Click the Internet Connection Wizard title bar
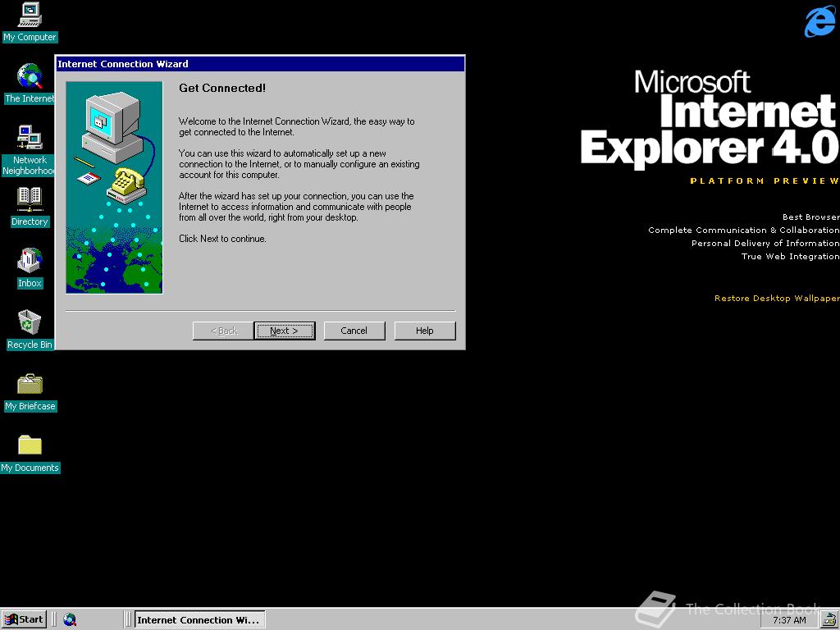The image size is (840, 630). (260, 64)
